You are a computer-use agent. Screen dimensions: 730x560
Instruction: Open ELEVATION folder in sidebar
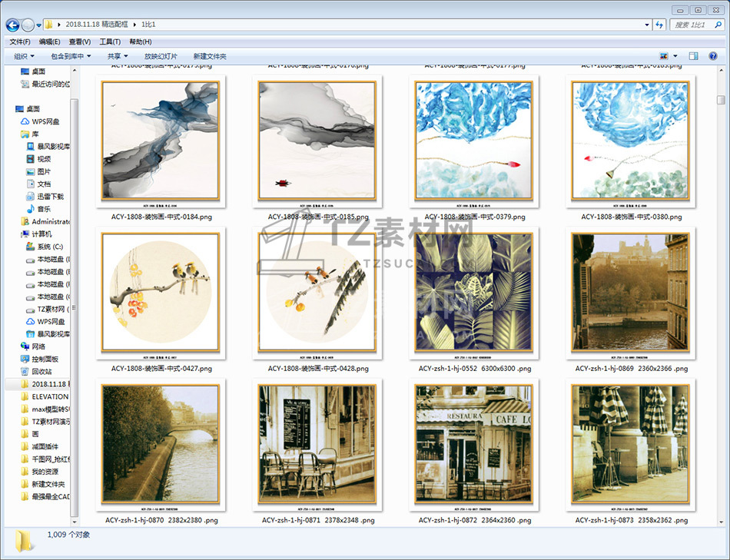pos(45,396)
